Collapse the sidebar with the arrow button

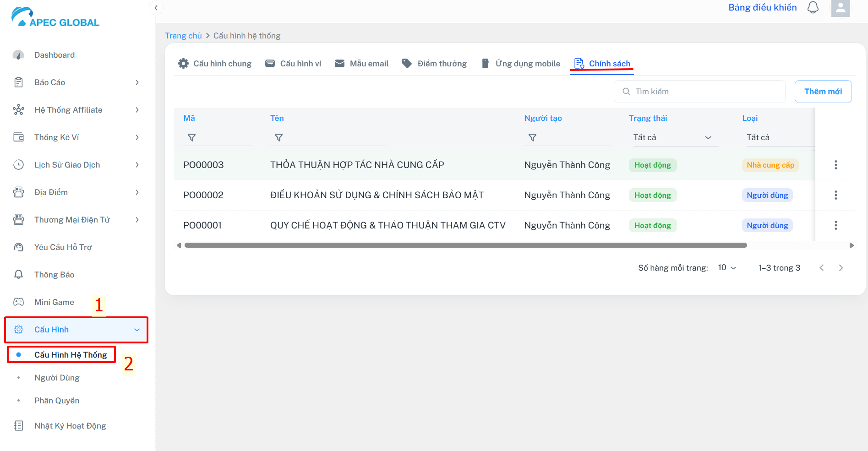pos(156,8)
